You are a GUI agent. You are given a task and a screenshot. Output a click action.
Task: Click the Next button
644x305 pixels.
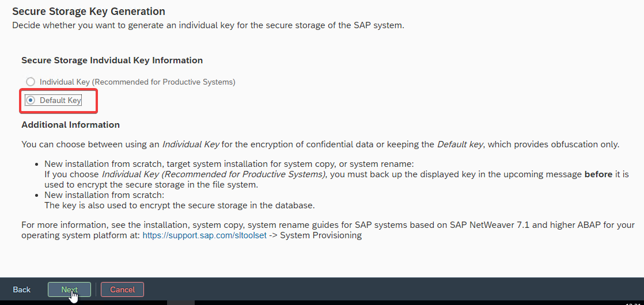[x=70, y=289]
